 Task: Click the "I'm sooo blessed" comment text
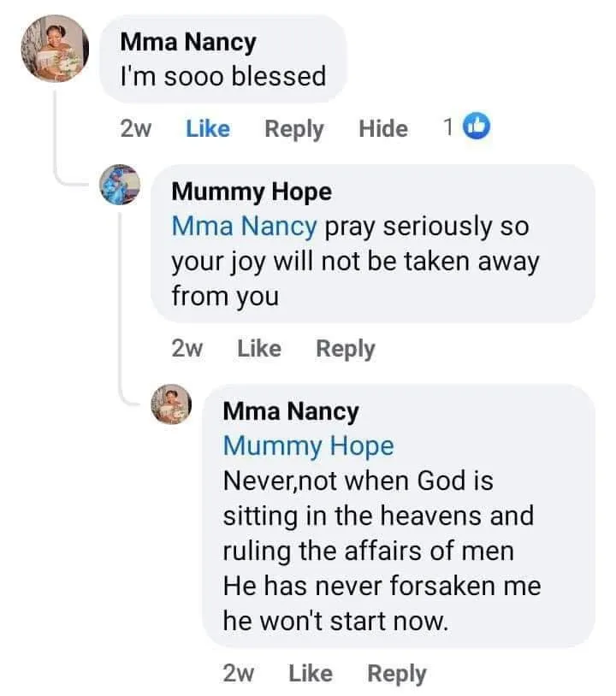(224, 76)
